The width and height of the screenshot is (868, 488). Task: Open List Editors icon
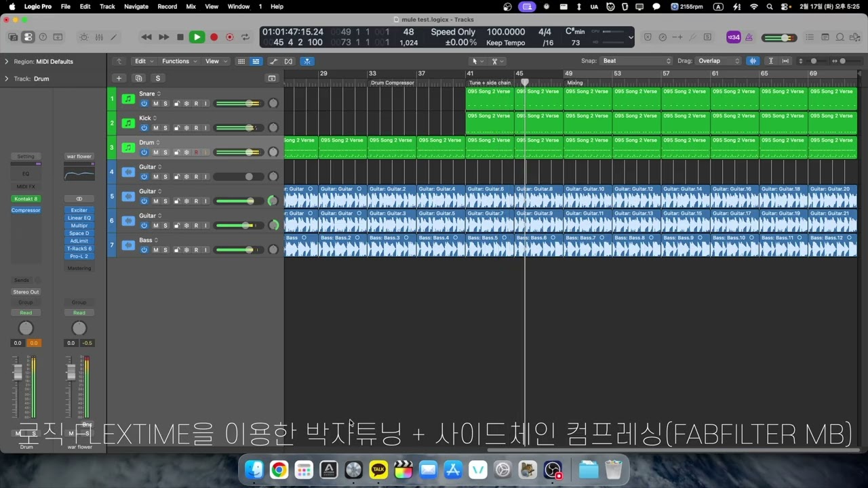point(810,37)
